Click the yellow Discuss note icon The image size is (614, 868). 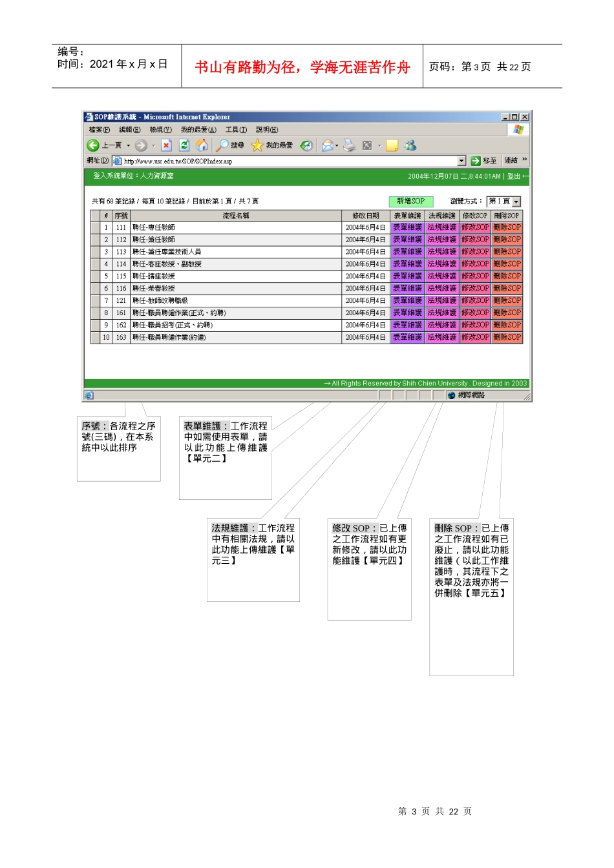coord(392,145)
